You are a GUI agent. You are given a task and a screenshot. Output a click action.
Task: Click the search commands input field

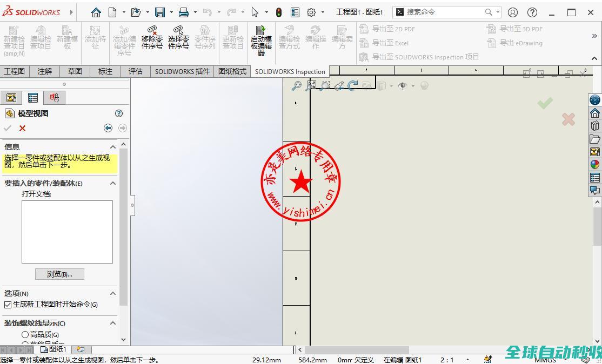tap(443, 12)
